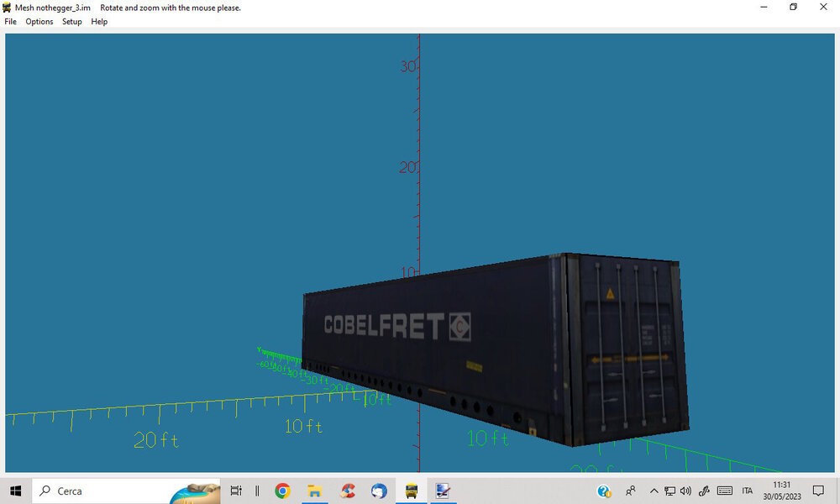Click the Cerca search box
The image size is (840, 504).
[x=126, y=491]
